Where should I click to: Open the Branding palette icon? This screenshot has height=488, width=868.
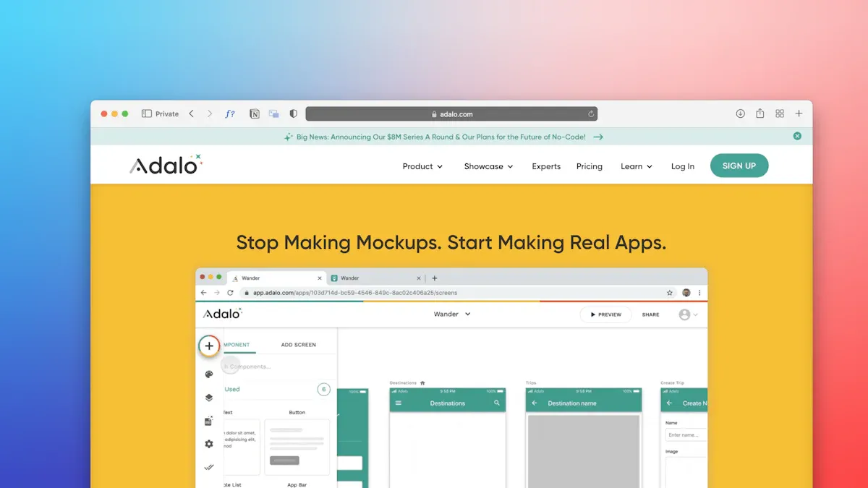(209, 374)
